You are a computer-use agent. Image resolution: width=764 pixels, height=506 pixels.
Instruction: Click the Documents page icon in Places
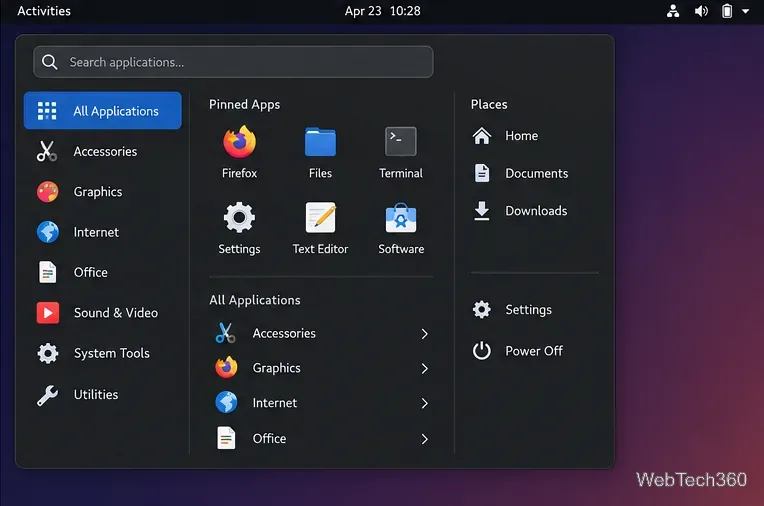coord(482,173)
